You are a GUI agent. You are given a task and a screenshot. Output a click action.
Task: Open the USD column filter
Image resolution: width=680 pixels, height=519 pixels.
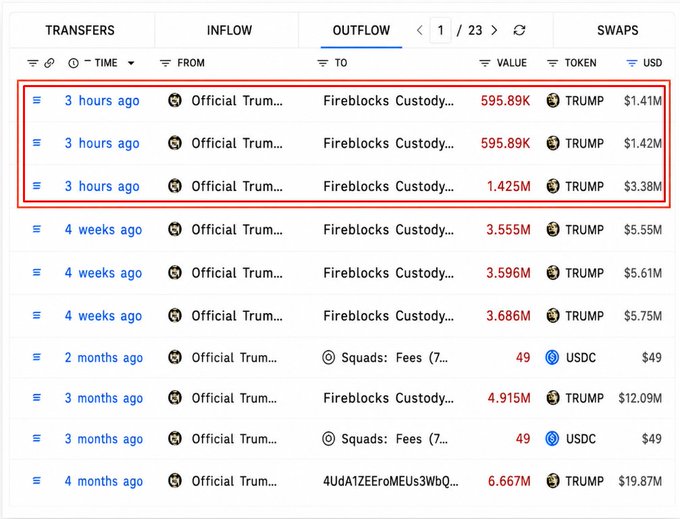632,63
